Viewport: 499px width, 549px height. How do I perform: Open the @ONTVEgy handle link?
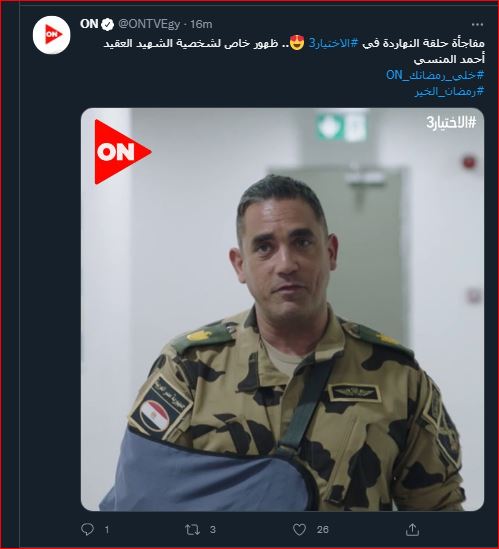tap(149, 24)
